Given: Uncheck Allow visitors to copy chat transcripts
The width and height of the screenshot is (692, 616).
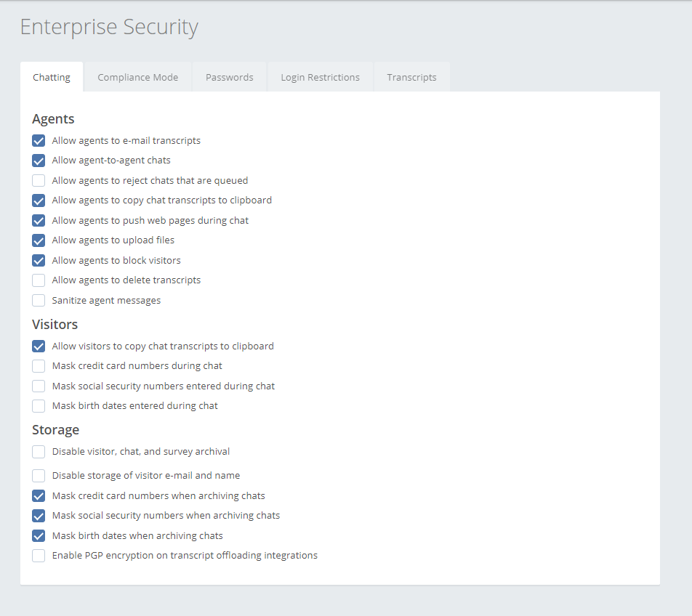Looking at the screenshot, I should (39, 346).
